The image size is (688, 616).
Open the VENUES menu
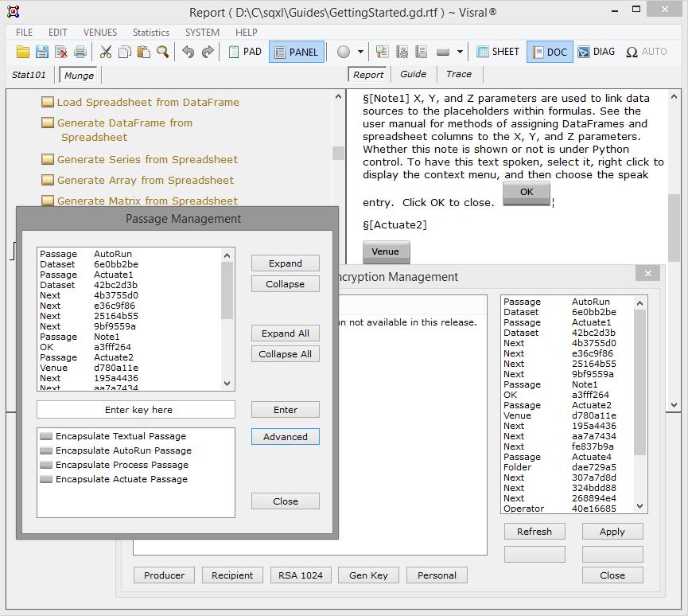100,33
